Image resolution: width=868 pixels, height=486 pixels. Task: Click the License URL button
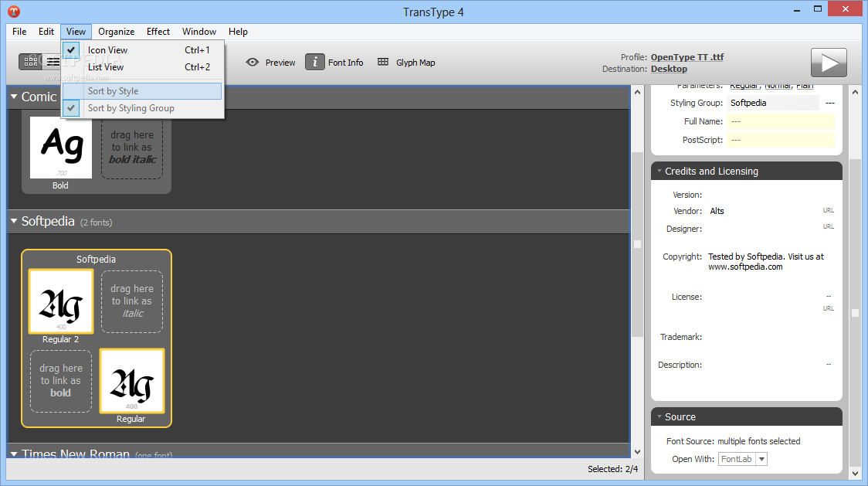click(x=828, y=308)
